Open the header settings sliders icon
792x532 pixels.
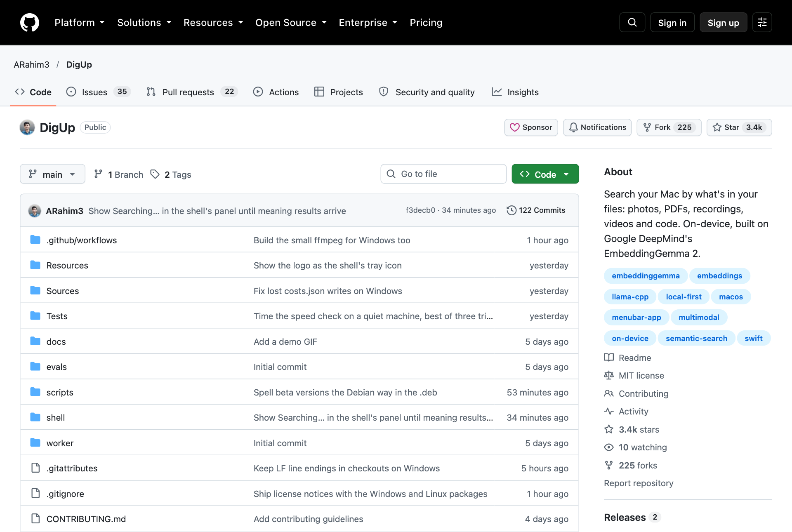762,22
